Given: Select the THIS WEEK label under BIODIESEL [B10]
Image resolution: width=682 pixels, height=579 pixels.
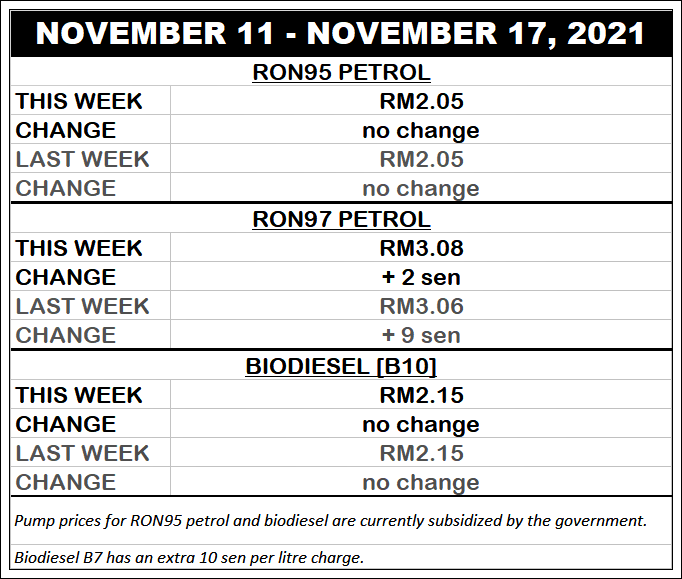Looking at the screenshot, I should pos(79,396).
